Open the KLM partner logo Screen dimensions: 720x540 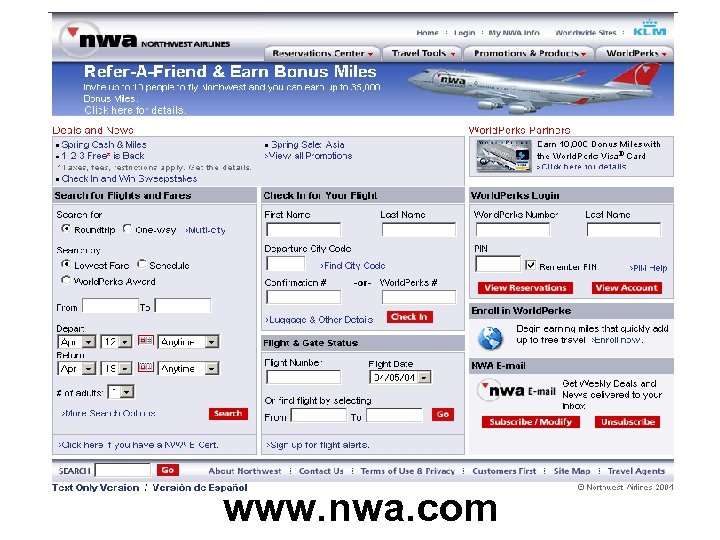(649, 28)
